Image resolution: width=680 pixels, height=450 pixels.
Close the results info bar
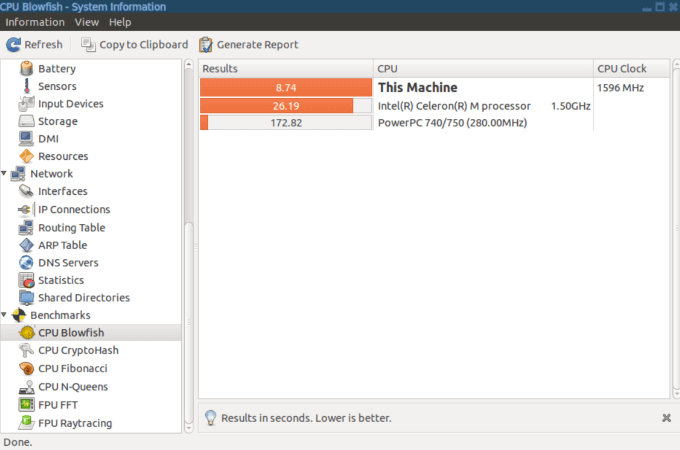point(666,418)
